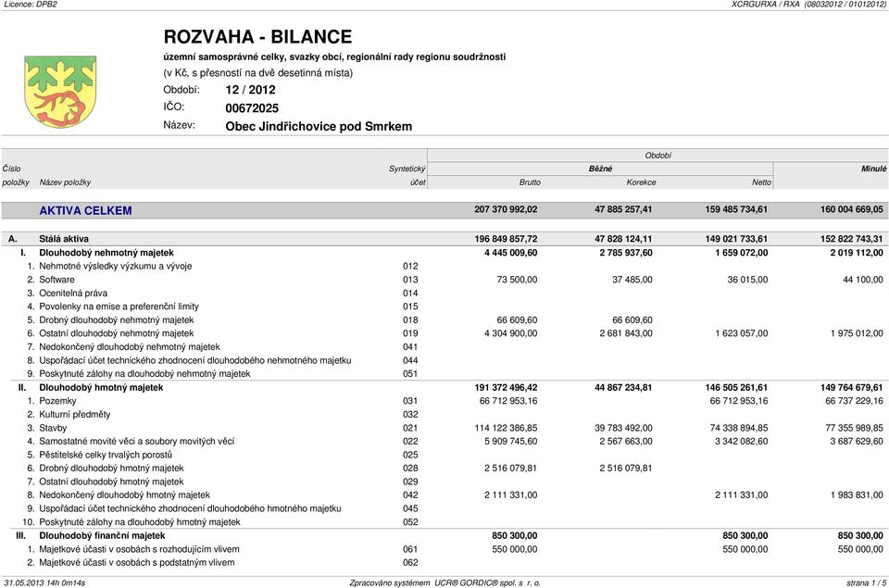Select the title 'ROZVAHA - BILANCE'
This screenshot has width=889, height=588.
click(x=258, y=37)
